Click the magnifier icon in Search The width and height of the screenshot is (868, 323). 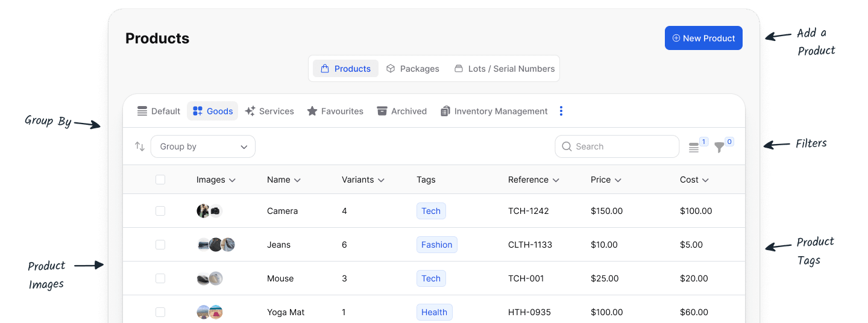[x=567, y=146]
